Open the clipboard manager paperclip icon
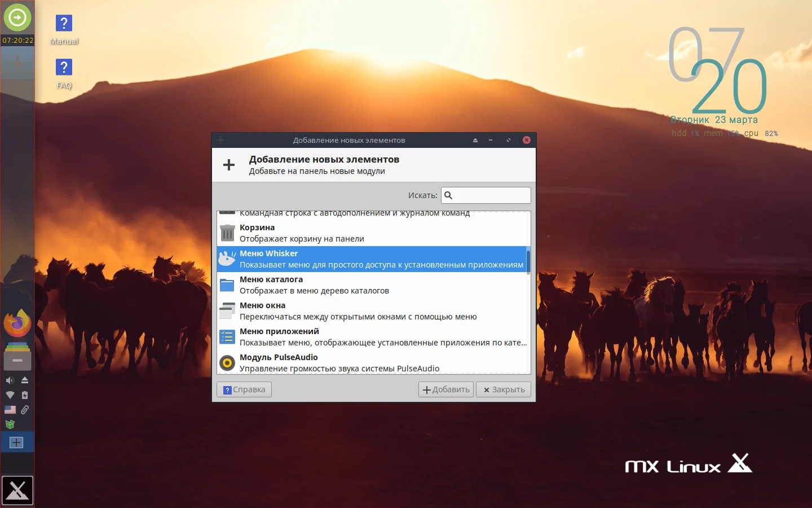 point(25,409)
